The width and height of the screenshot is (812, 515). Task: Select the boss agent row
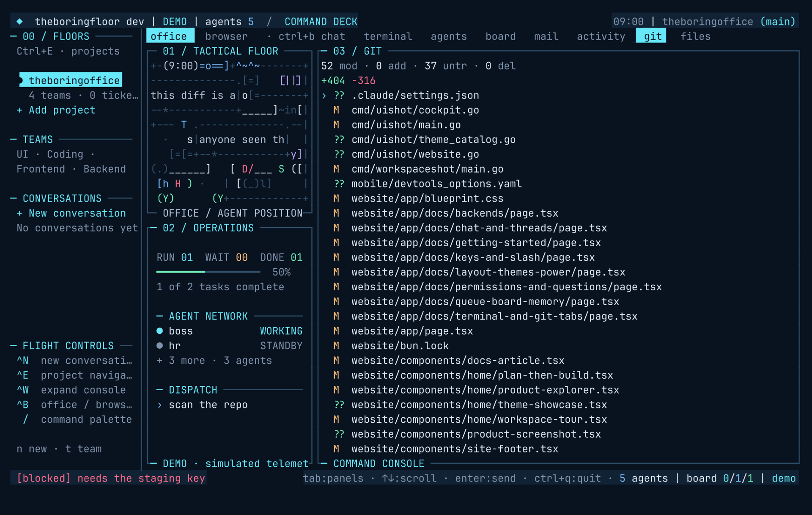coord(229,331)
